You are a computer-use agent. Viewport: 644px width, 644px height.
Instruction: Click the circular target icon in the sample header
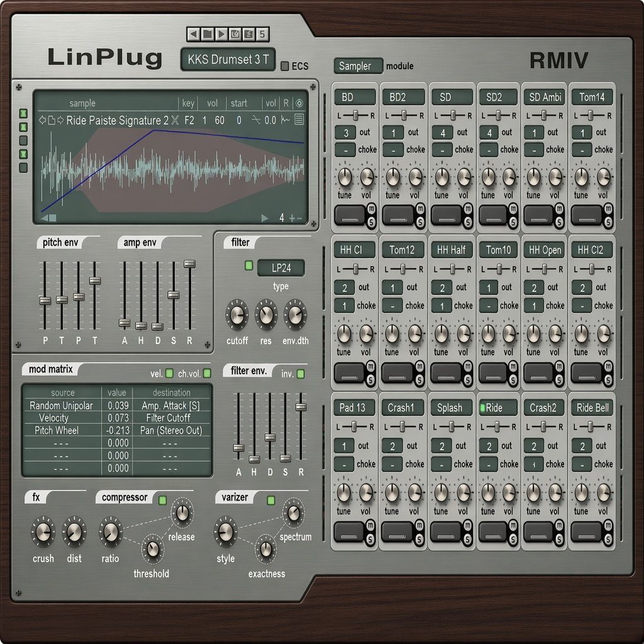(299, 103)
